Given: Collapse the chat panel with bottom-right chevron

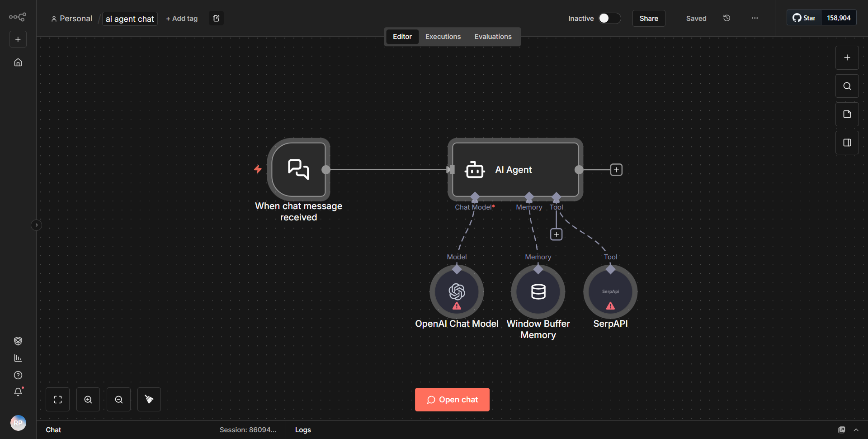Looking at the screenshot, I should 856,429.
